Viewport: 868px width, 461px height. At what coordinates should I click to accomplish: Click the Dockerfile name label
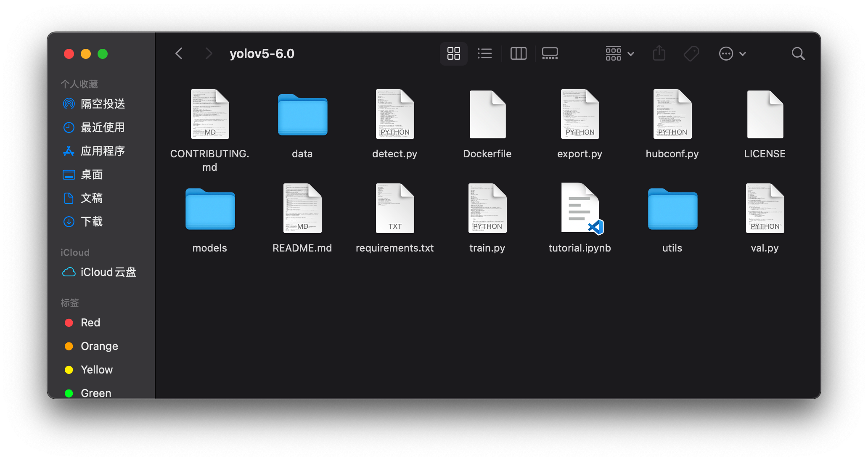487,154
